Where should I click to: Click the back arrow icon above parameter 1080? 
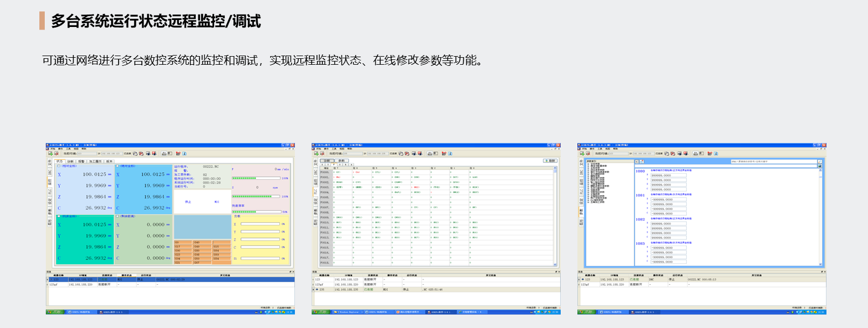pos(637,161)
